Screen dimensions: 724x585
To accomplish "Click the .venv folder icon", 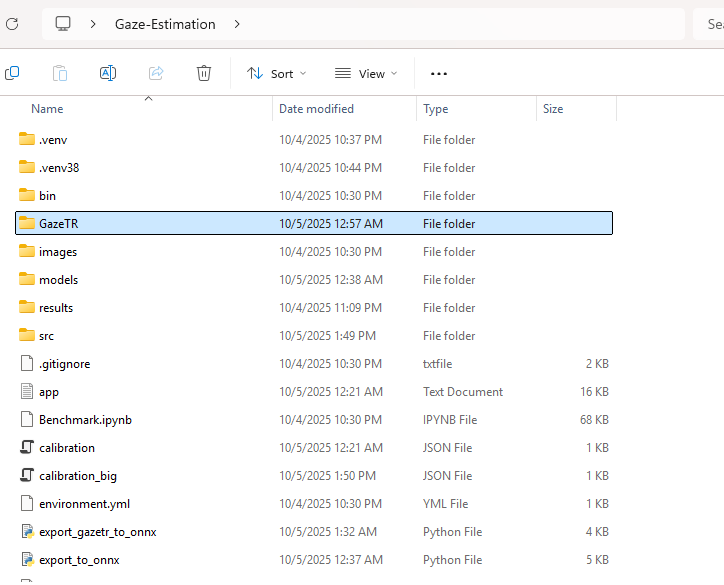I will coord(27,139).
